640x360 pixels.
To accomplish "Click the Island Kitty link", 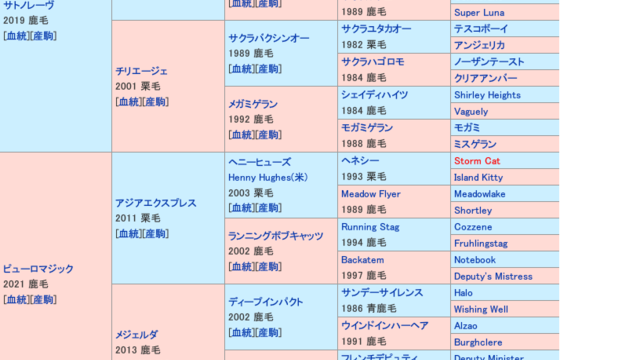I will click(x=478, y=178).
